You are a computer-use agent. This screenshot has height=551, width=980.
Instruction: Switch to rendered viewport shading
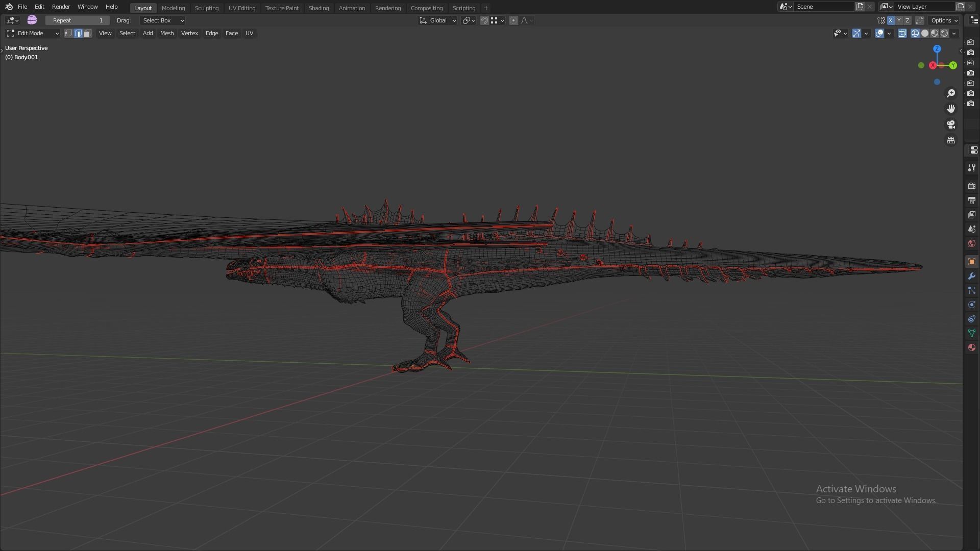pyautogui.click(x=944, y=33)
